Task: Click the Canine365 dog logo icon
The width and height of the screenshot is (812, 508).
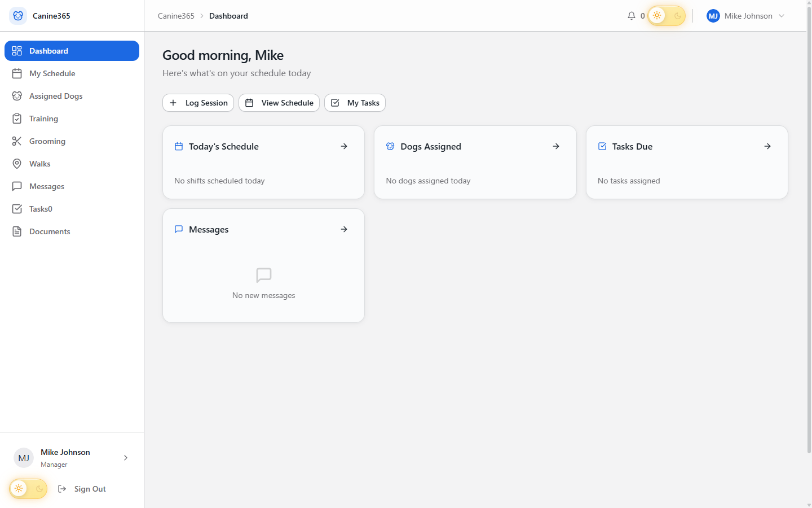Action: tap(18, 16)
